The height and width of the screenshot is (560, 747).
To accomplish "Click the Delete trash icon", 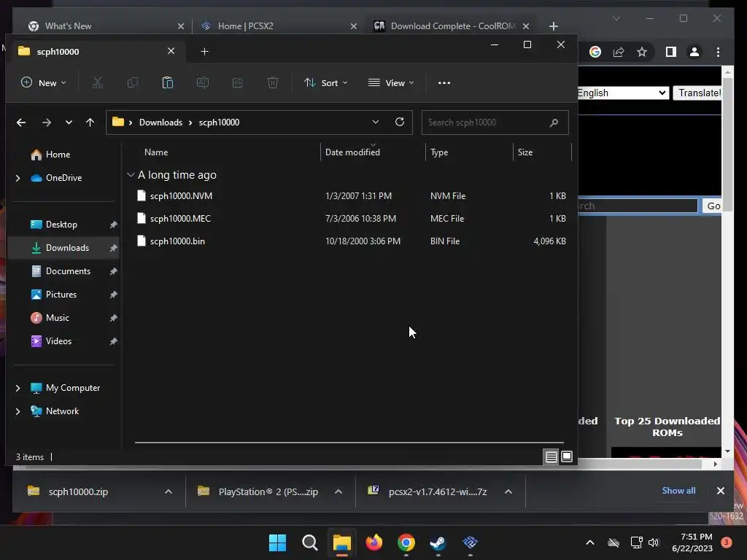I will [273, 83].
